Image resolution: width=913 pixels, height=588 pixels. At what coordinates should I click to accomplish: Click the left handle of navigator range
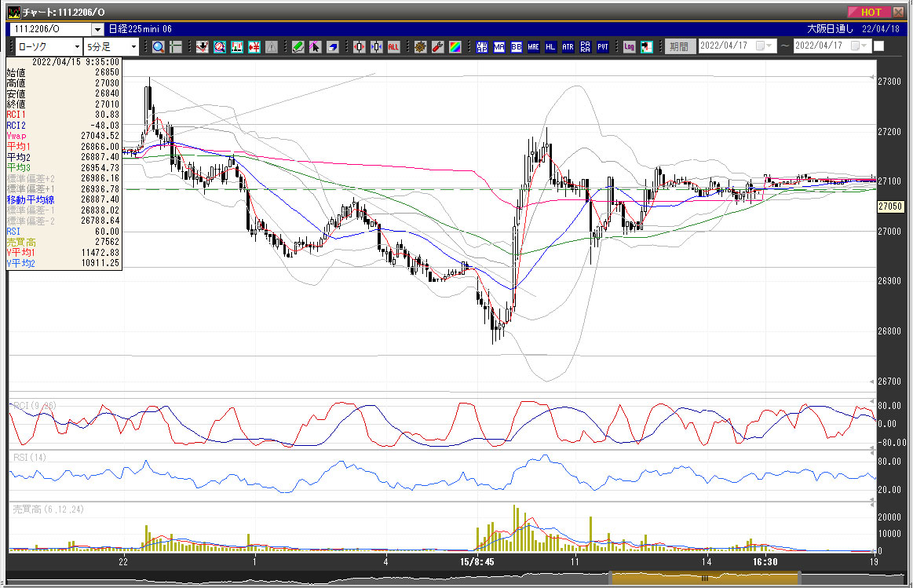(611, 578)
